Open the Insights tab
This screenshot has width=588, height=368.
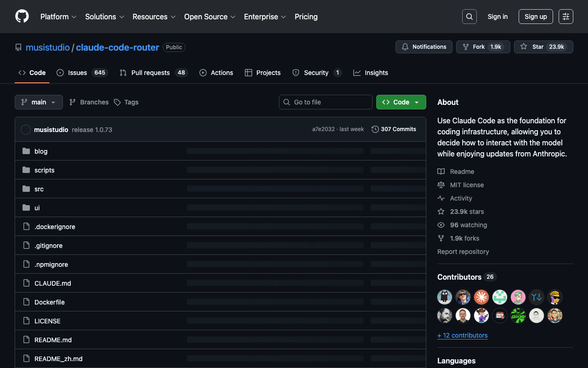pos(371,73)
